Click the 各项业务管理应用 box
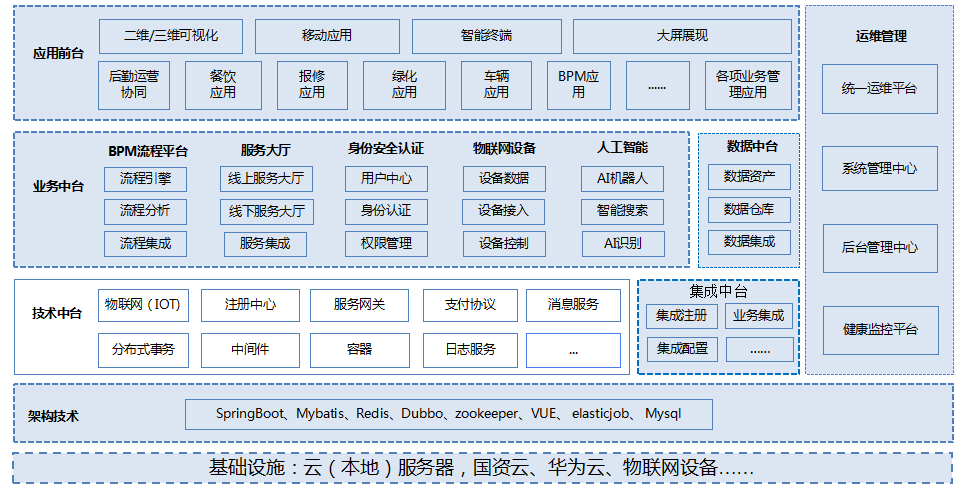This screenshot has width=975, height=489. pyautogui.click(x=748, y=85)
